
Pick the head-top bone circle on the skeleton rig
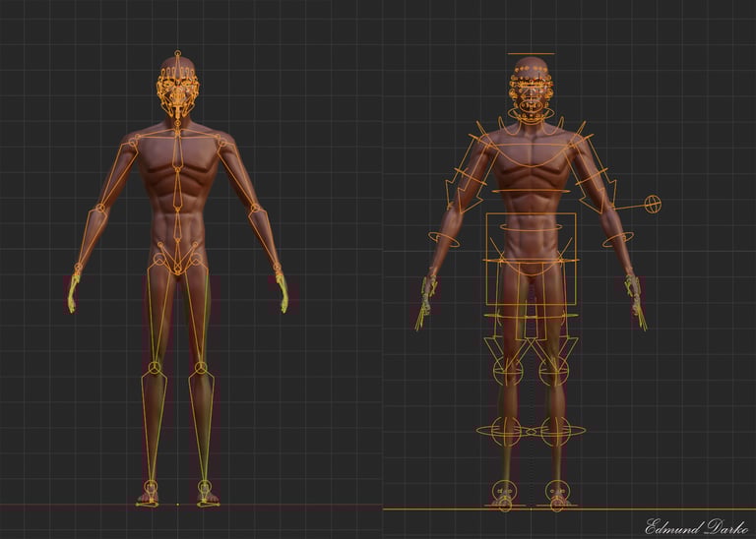[178, 53]
